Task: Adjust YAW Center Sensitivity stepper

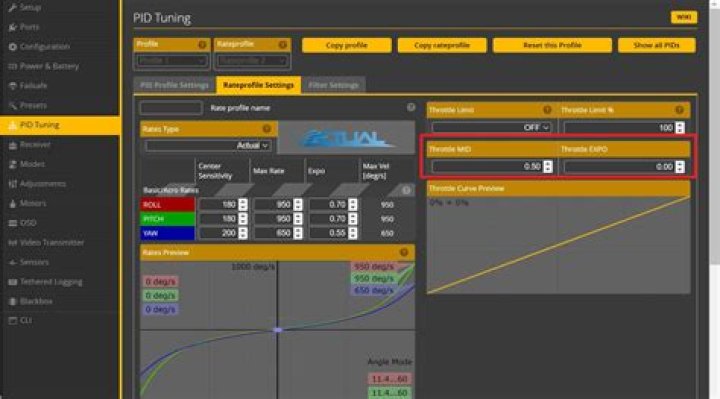Action: [x=243, y=233]
